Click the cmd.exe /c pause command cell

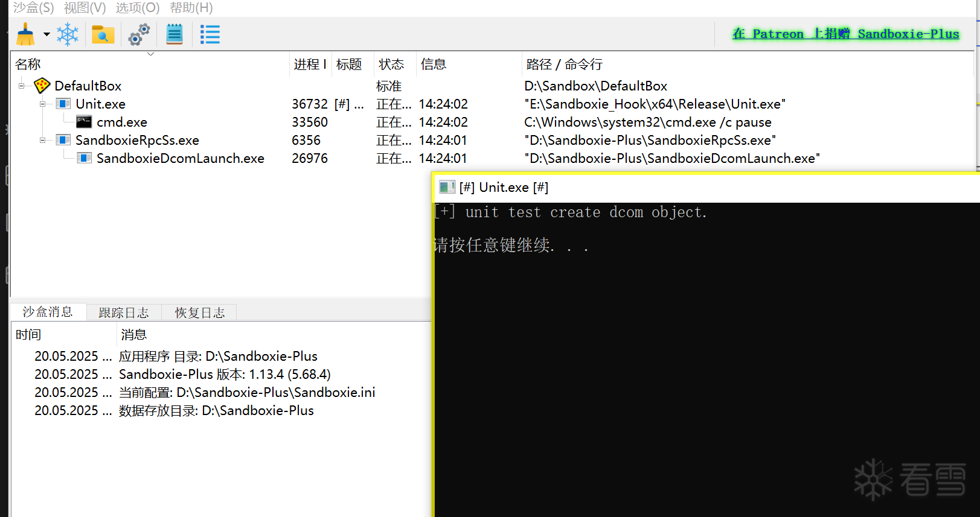[x=648, y=122]
